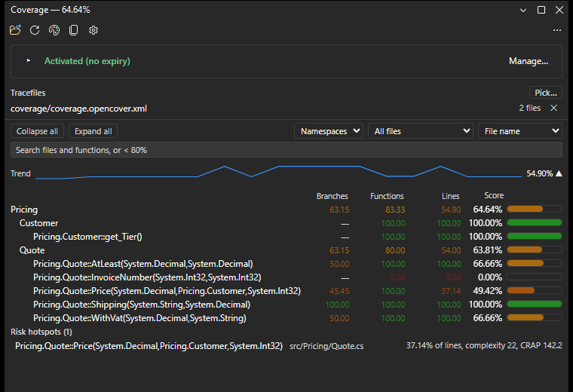Click the Collapse all button
The image size is (573, 392).
pyautogui.click(x=37, y=131)
